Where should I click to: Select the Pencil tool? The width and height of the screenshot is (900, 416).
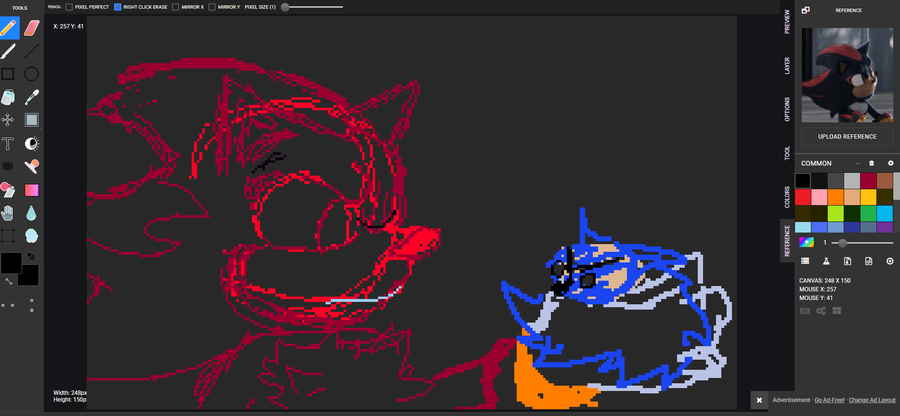pos(8,28)
